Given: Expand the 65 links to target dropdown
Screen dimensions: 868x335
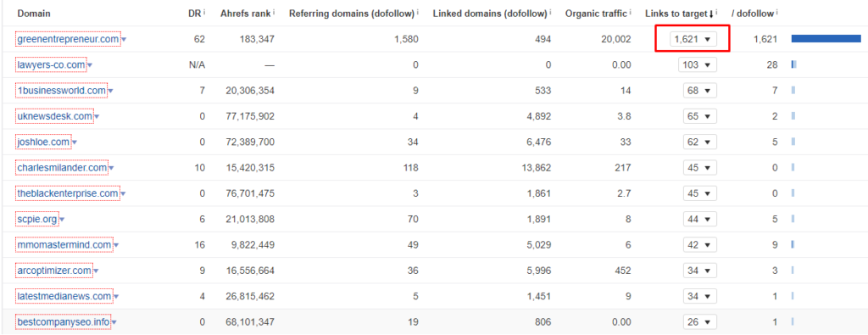Looking at the screenshot, I should [699, 116].
